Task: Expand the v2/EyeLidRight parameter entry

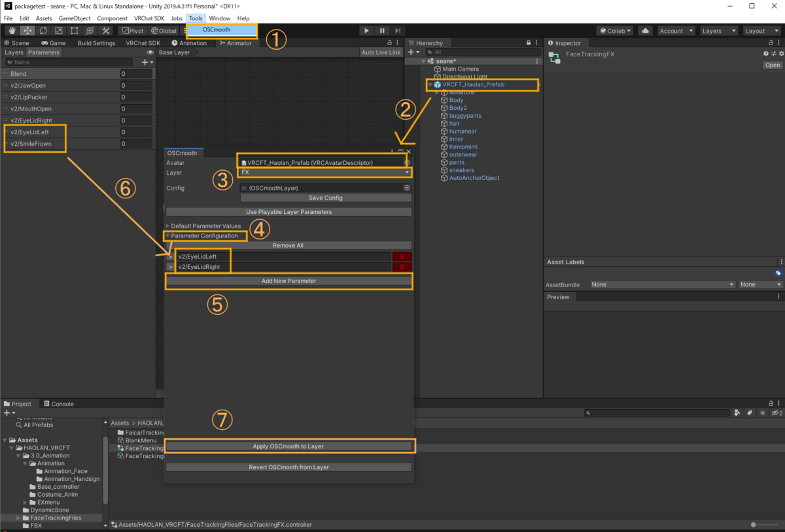Action: click(x=170, y=267)
